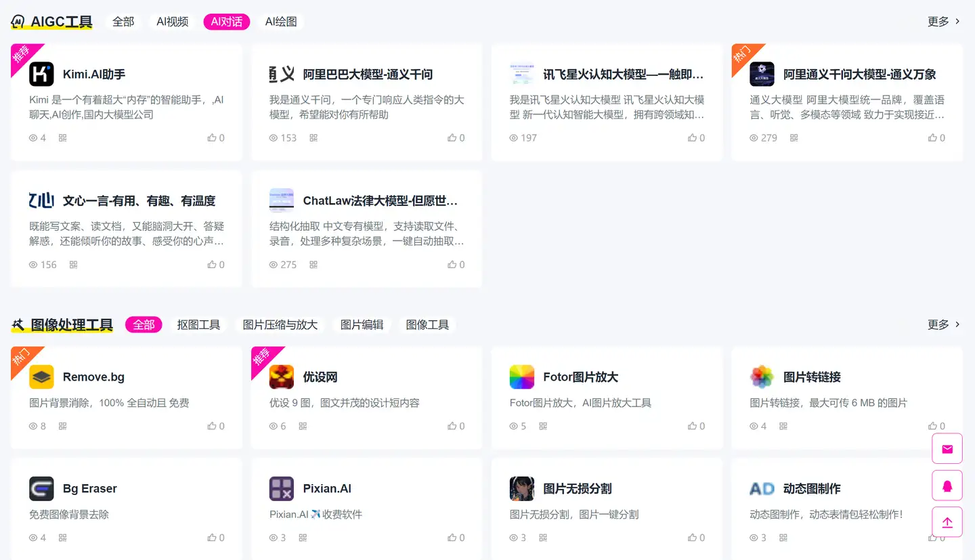Switch to the AI绘图 tab
Screen dimensions: 975x560
click(x=281, y=22)
